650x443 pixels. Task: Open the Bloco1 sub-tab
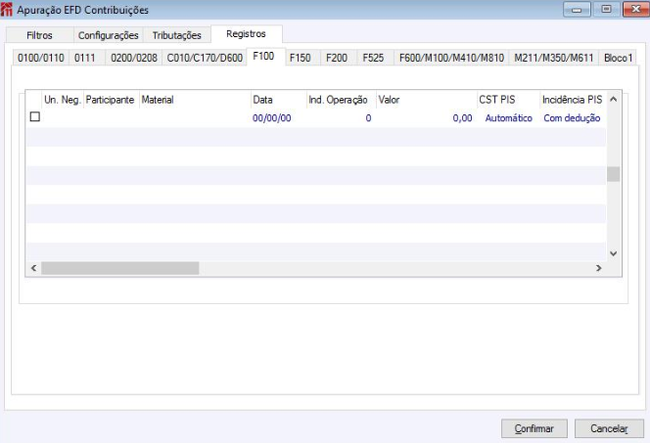[618, 58]
